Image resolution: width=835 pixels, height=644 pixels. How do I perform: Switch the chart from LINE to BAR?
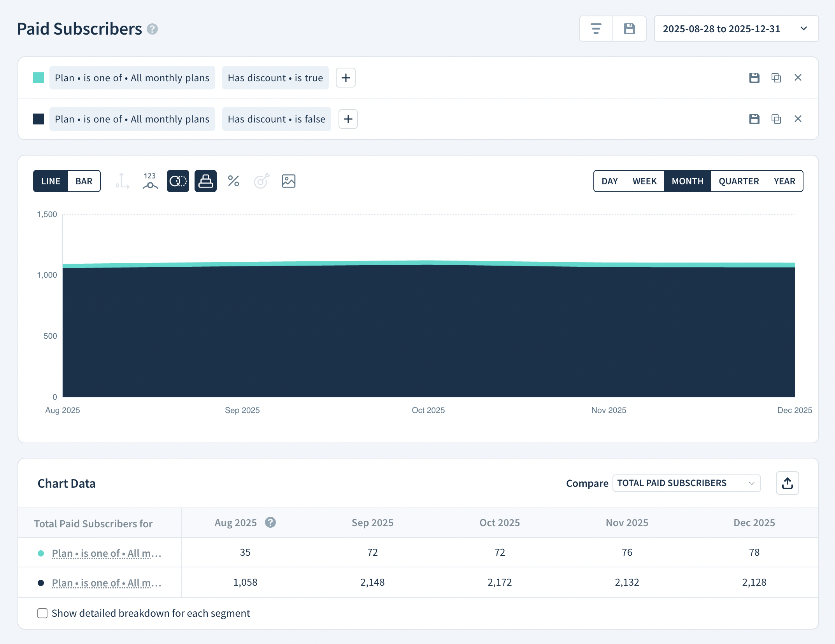tap(83, 181)
